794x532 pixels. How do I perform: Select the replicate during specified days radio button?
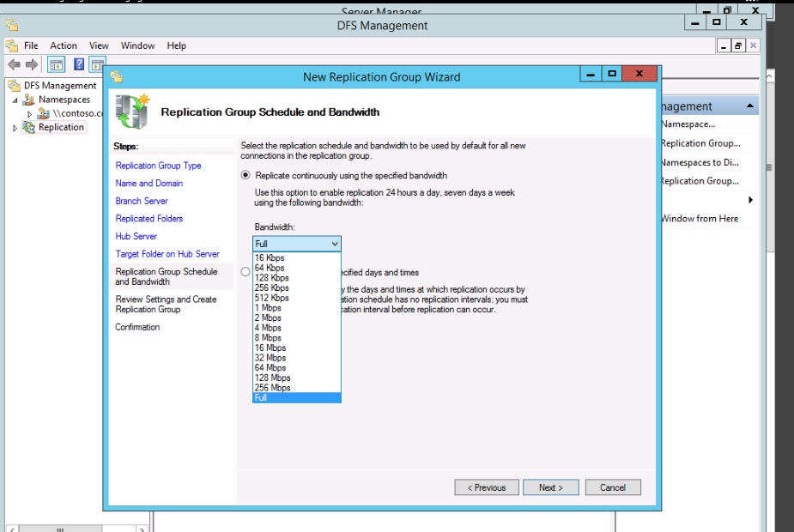click(x=246, y=272)
